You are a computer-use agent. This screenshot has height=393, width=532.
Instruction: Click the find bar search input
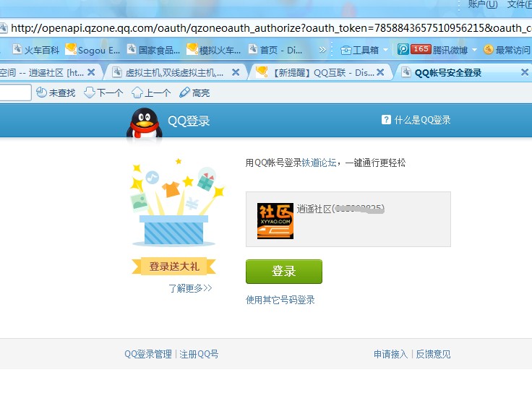pyautogui.click(x=15, y=92)
